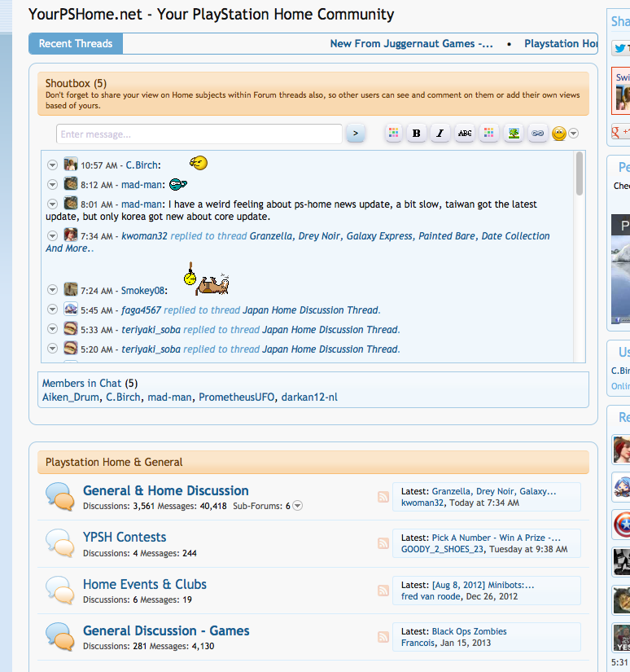
Task: Apply strikethrough ABC formatting
Action: pos(465,133)
